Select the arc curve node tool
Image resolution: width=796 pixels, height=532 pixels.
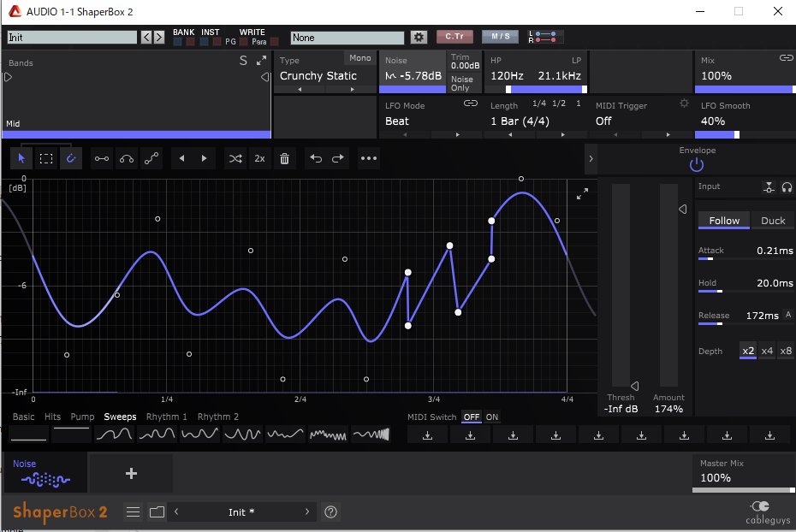pos(127,159)
